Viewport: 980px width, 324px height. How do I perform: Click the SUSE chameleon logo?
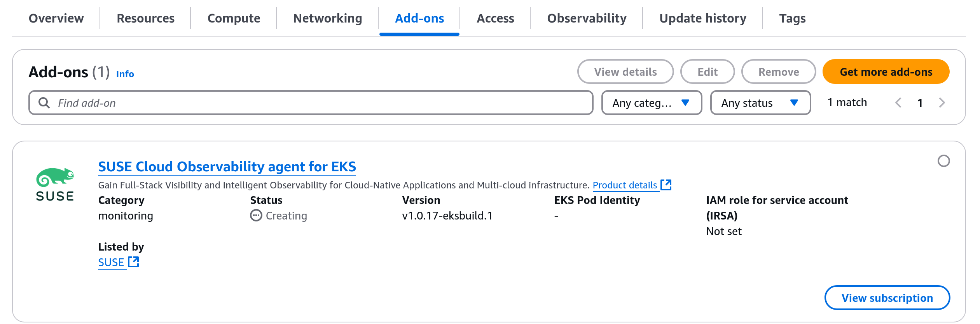tap(55, 185)
